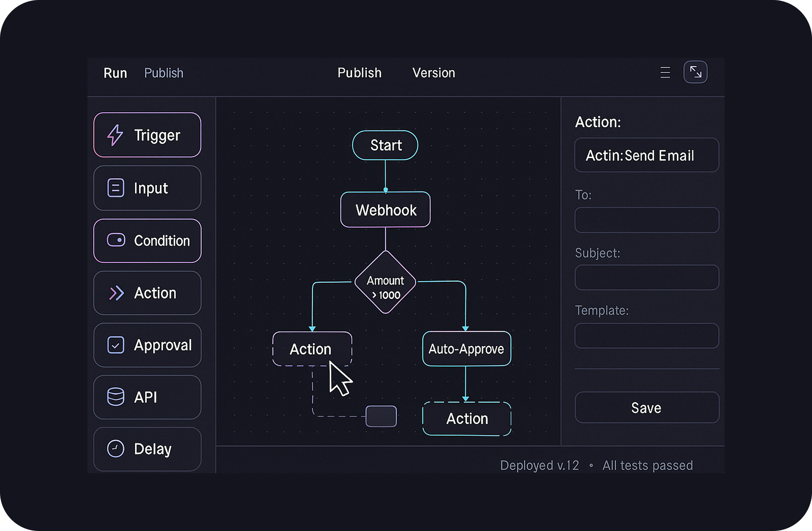The height and width of the screenshot is (531, 812).
Task: Click the center Publish menu item
Action: click(359, 73)
